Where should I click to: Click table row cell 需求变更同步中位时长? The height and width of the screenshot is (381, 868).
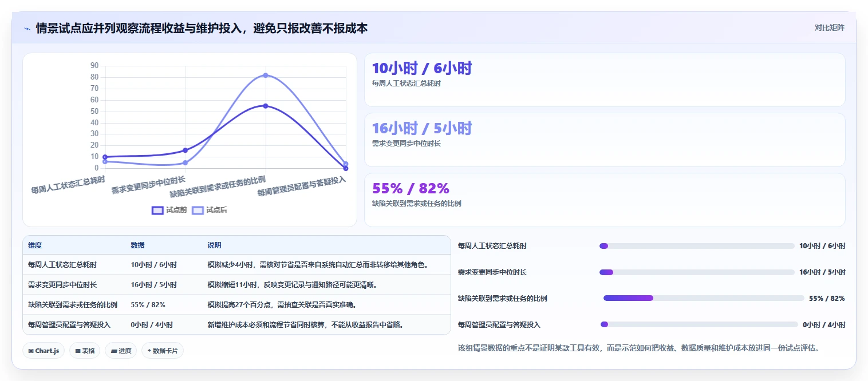click(62, 284)
